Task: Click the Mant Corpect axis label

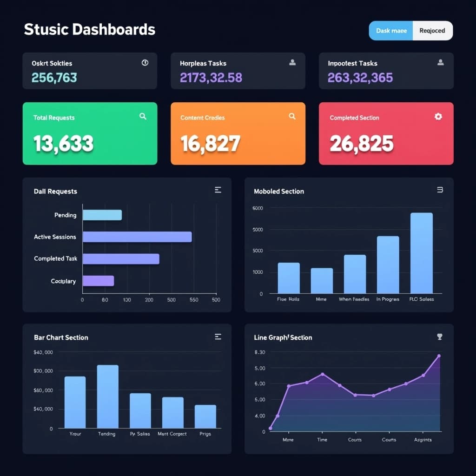Action: click(x=172, y=434)
